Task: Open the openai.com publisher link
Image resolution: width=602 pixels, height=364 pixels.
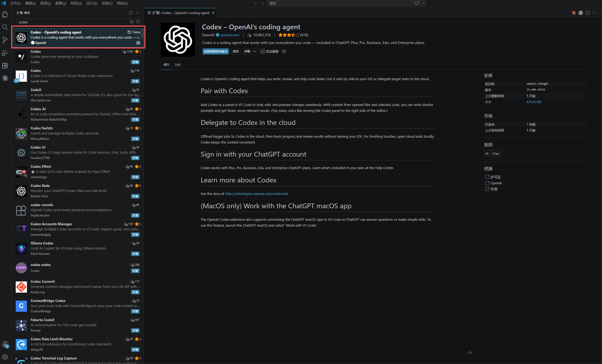Action: tap(230, 35)
